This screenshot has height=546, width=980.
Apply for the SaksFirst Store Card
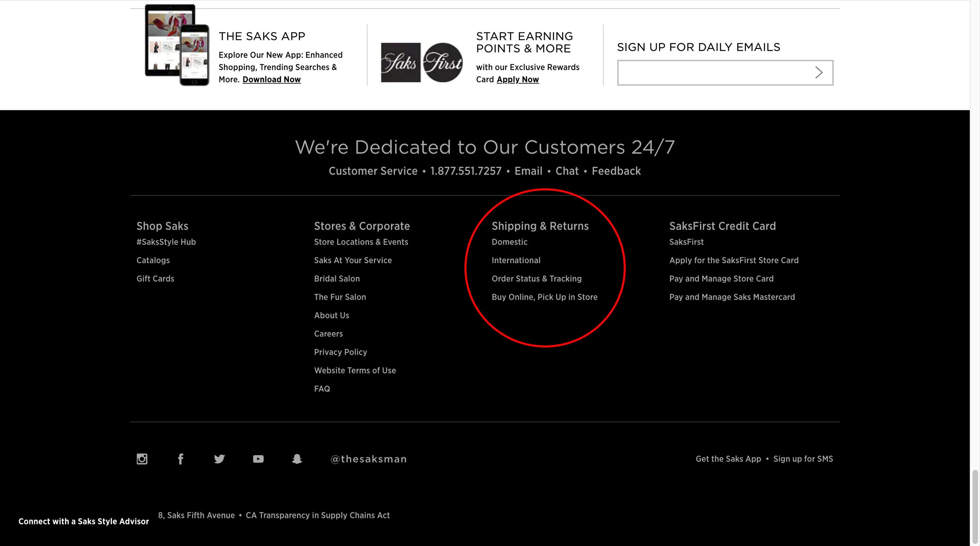point(733,260)
